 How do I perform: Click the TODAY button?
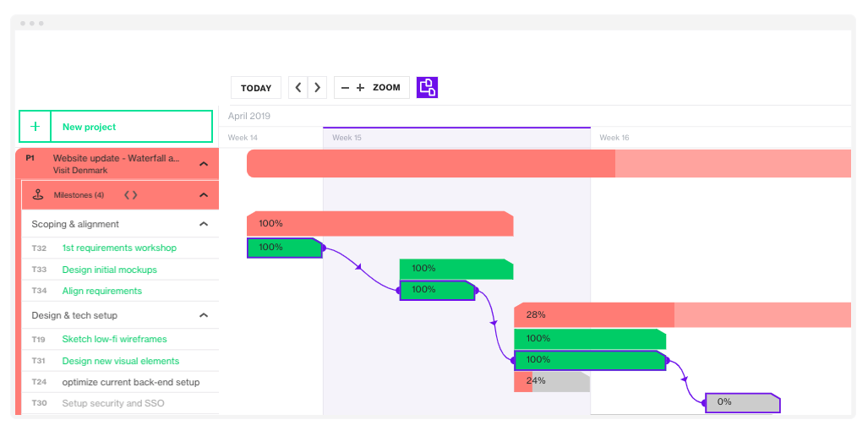[256, 88]
